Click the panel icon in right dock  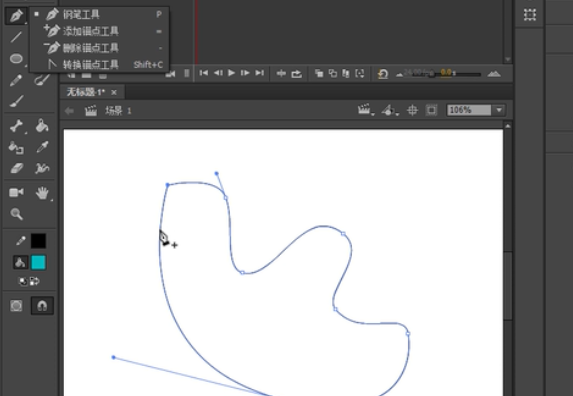[530, 15]
